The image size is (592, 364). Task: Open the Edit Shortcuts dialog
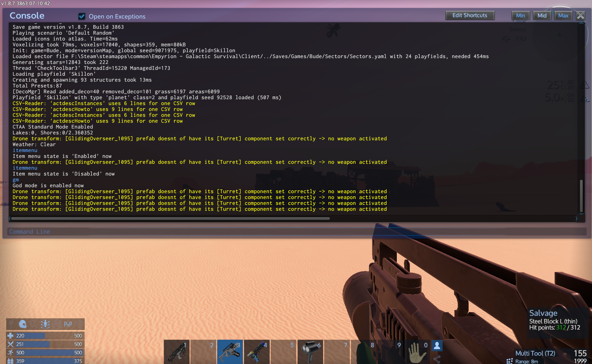[470, 15]
